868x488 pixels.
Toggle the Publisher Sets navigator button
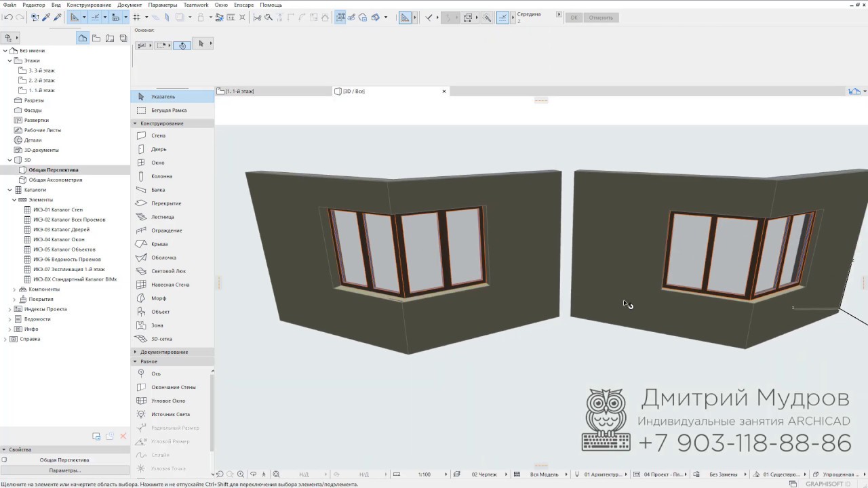tap(123, 38)
